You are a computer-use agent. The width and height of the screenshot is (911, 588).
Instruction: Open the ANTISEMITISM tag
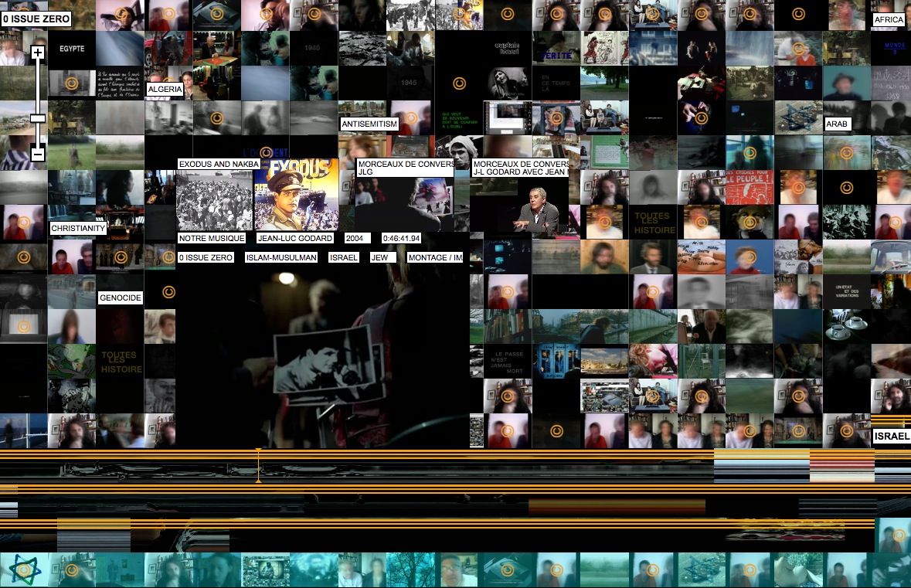(369, 124)
